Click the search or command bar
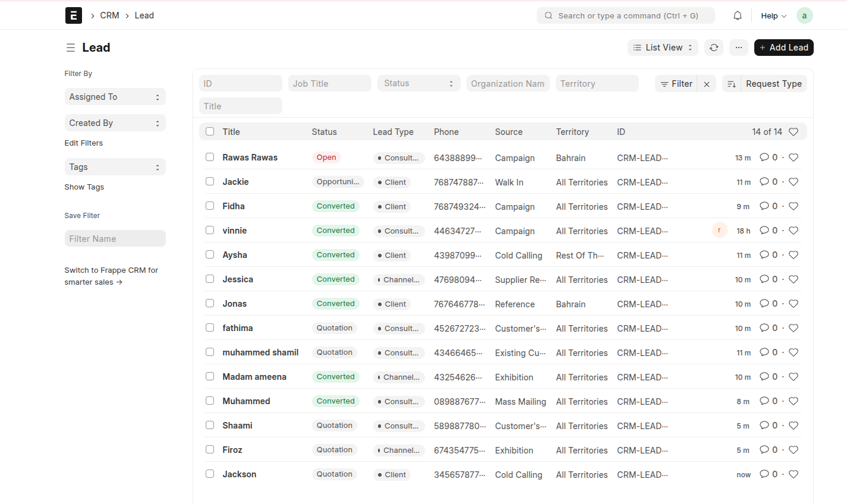The width and height of the screenshot is (847, 504). click(x=625, y=15)
